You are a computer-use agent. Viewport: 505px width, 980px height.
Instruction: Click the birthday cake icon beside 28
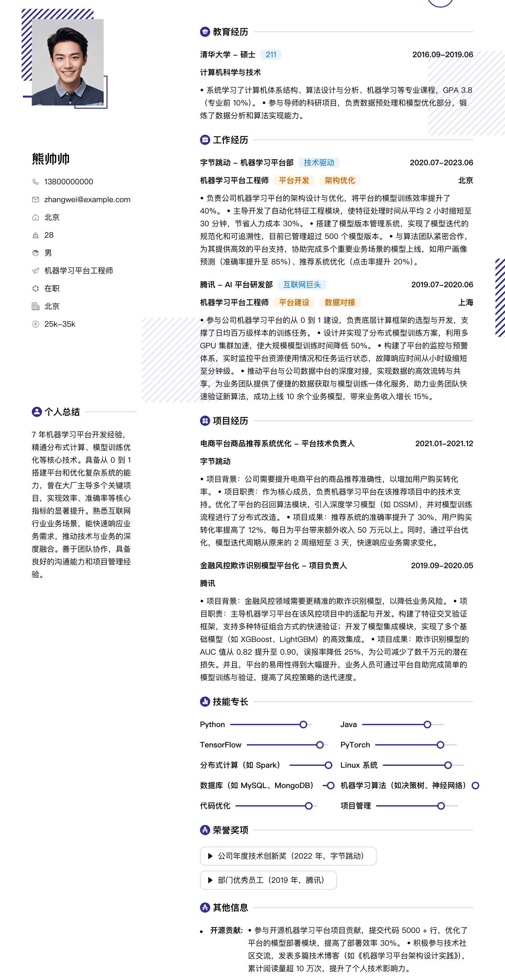tap(35, 235)
